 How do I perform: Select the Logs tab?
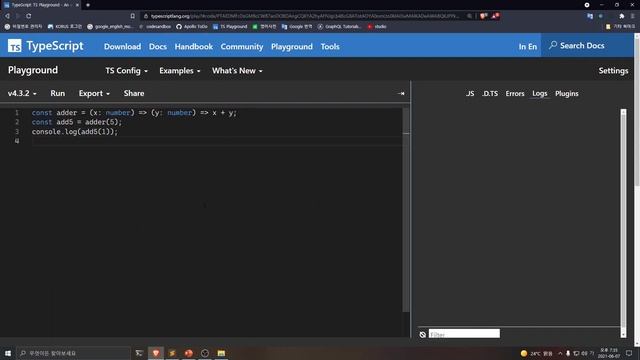point(540,93)
